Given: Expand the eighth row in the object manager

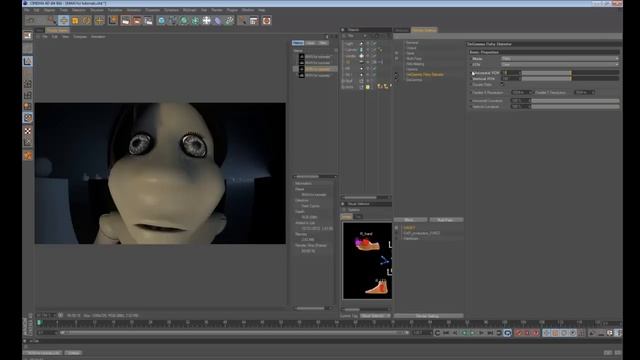Looking at the screenshot, I should pos(343,87).
